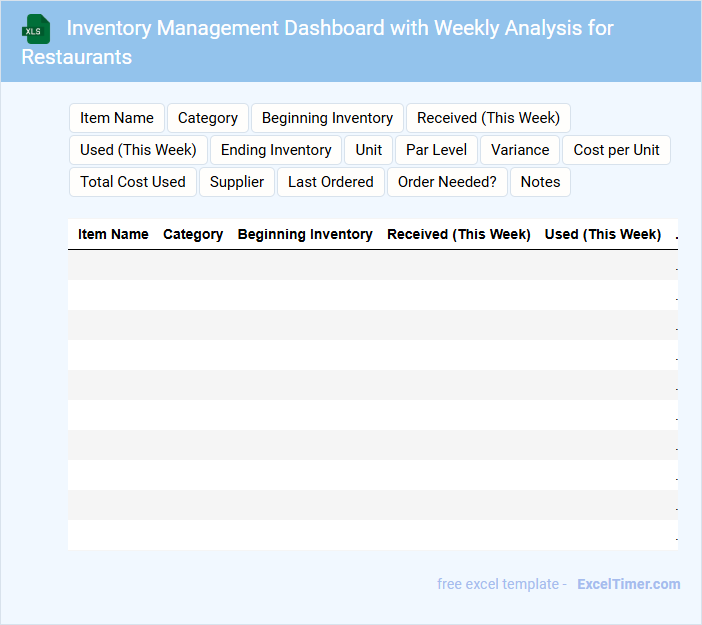Click the Used (This Week) tag

[x=138, y=150]
